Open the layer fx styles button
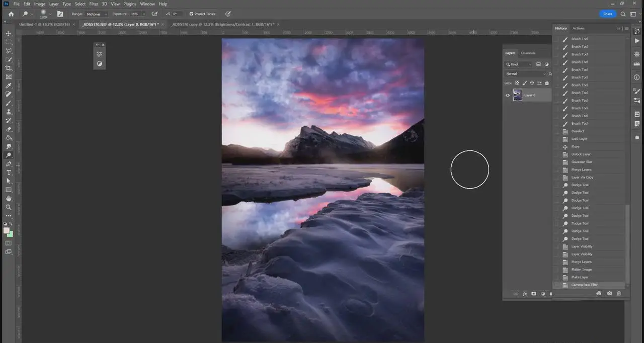 pos(525,294)
